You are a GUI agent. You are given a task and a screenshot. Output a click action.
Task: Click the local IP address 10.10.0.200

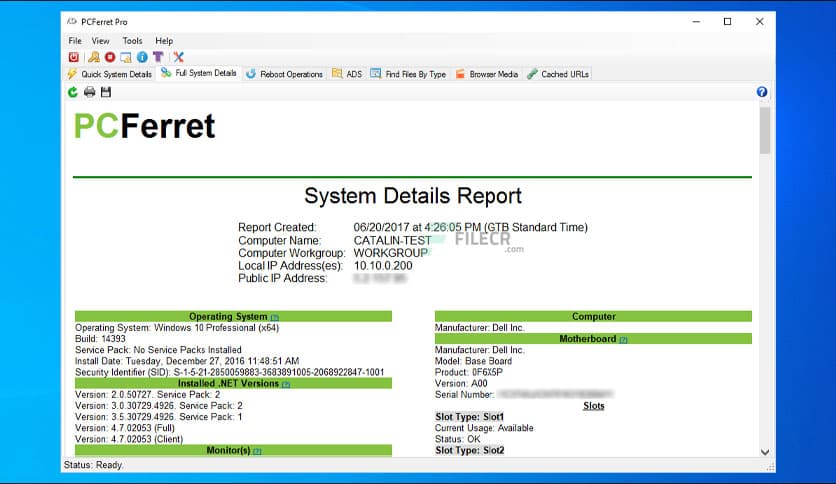pos(383,265)
